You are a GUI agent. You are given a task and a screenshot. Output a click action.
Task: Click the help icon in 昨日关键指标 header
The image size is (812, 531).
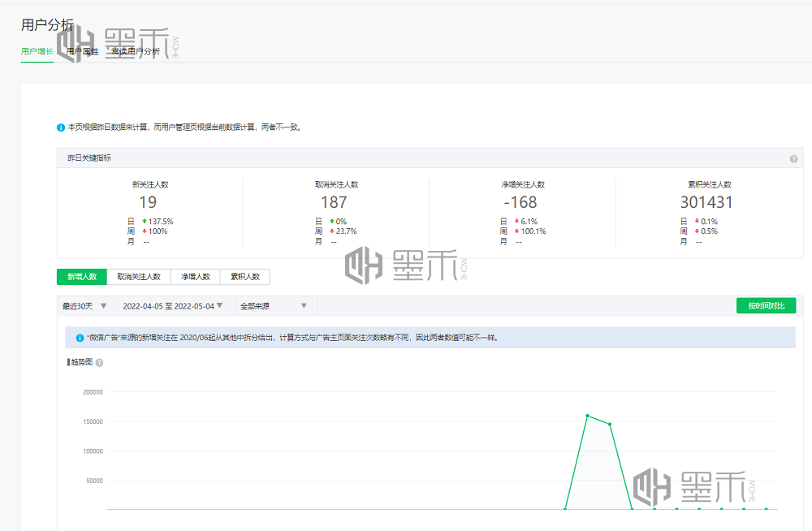(x=793, y=159)
